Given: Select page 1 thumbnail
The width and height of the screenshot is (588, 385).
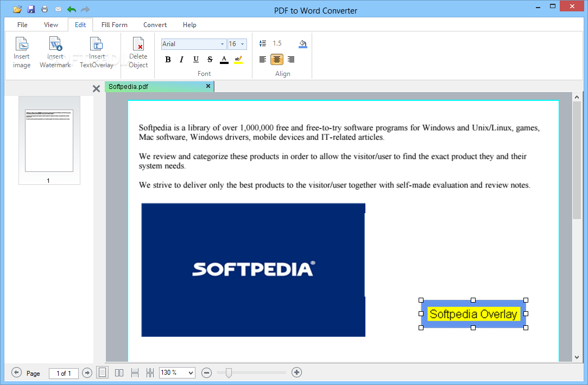Looking at the screenshot, I should tap(49, 140).
